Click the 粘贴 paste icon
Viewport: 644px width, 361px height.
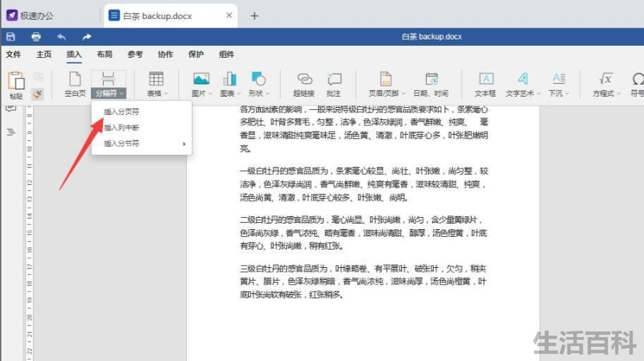[16, 80]
